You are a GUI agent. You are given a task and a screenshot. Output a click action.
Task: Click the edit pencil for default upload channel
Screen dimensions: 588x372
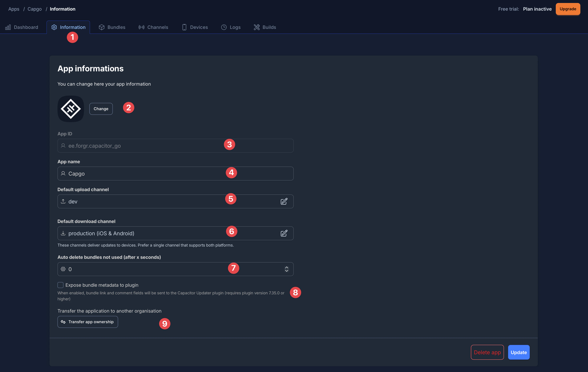284,201
